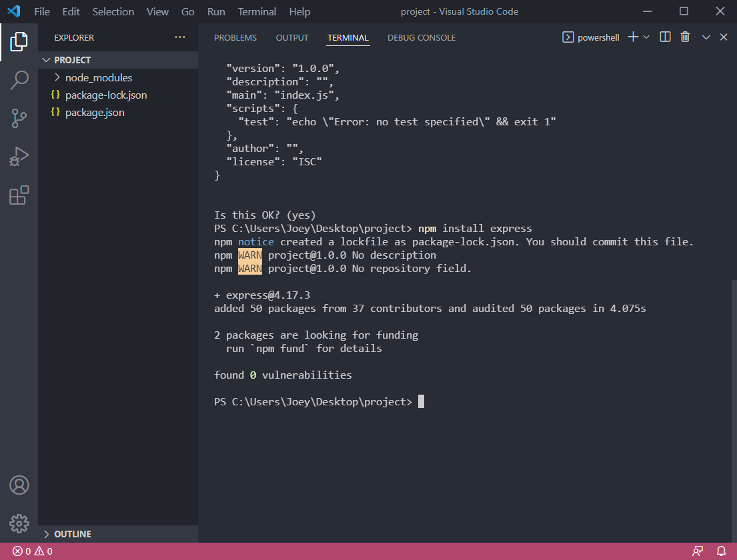The width and height of the screenshot is (737, 560).
Task: Split the terminal
Action: click(x=665, y=37)
